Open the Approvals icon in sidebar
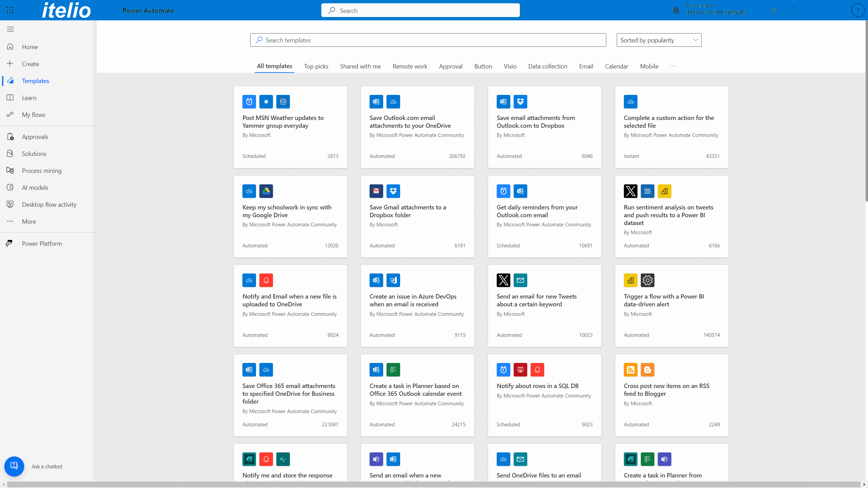868x488 pixels. (10, 137)
